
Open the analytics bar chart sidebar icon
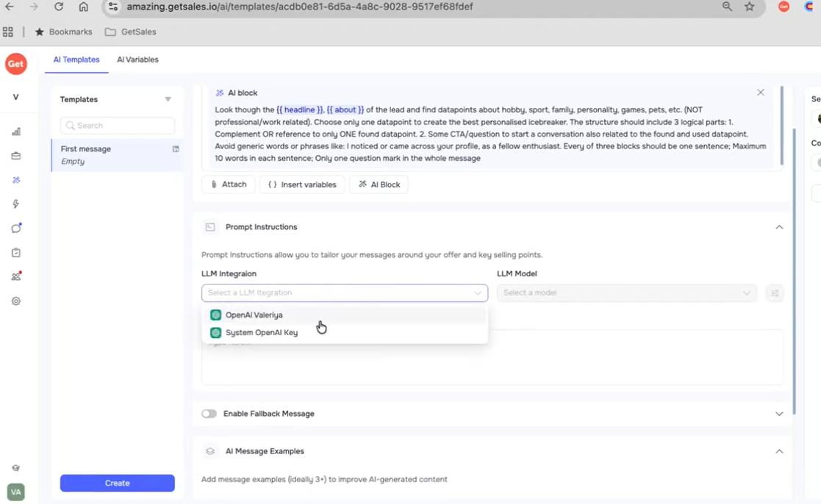click(15, 132)
